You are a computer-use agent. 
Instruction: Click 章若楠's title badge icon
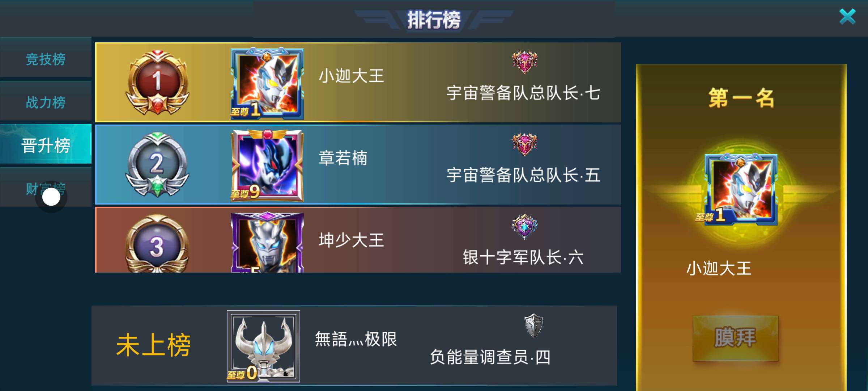[524, 144]
